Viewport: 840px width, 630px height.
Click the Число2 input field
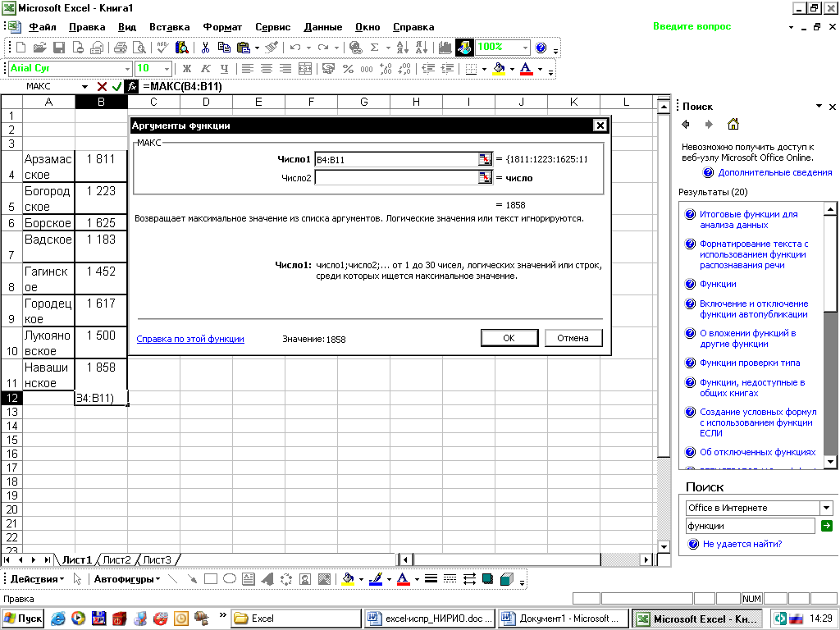396,177
